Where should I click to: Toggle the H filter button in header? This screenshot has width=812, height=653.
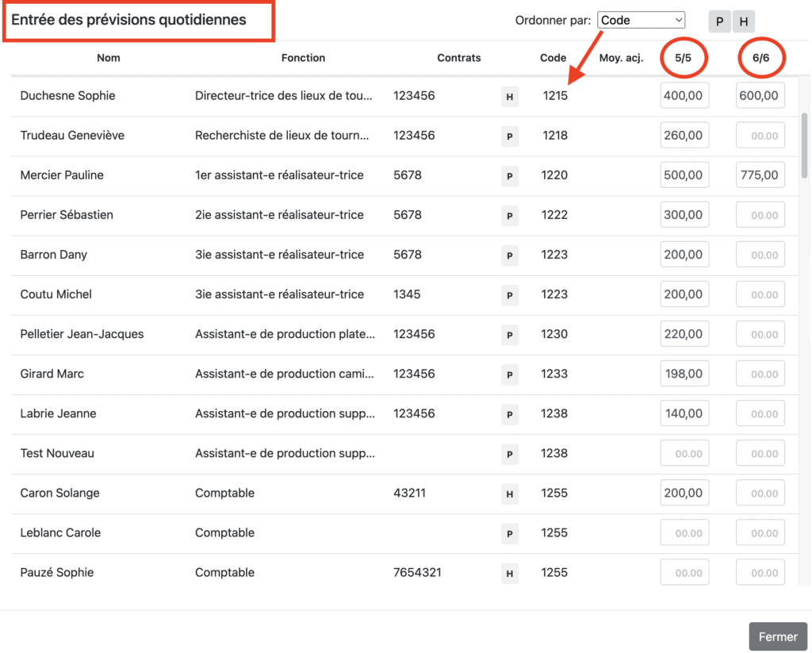pos(744,21)
